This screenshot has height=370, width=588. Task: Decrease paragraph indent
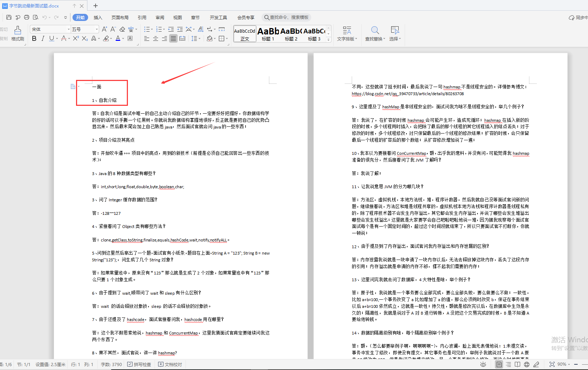point(171,29)
